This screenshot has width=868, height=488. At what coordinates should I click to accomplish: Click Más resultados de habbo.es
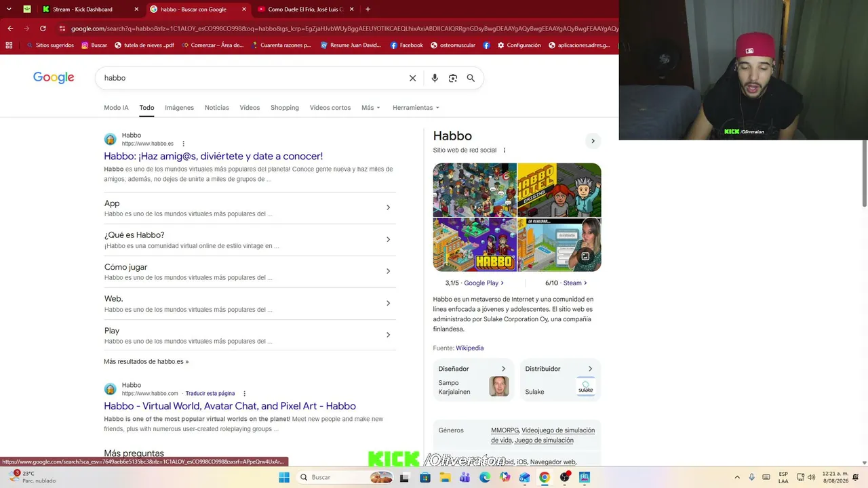pos(146,362)
